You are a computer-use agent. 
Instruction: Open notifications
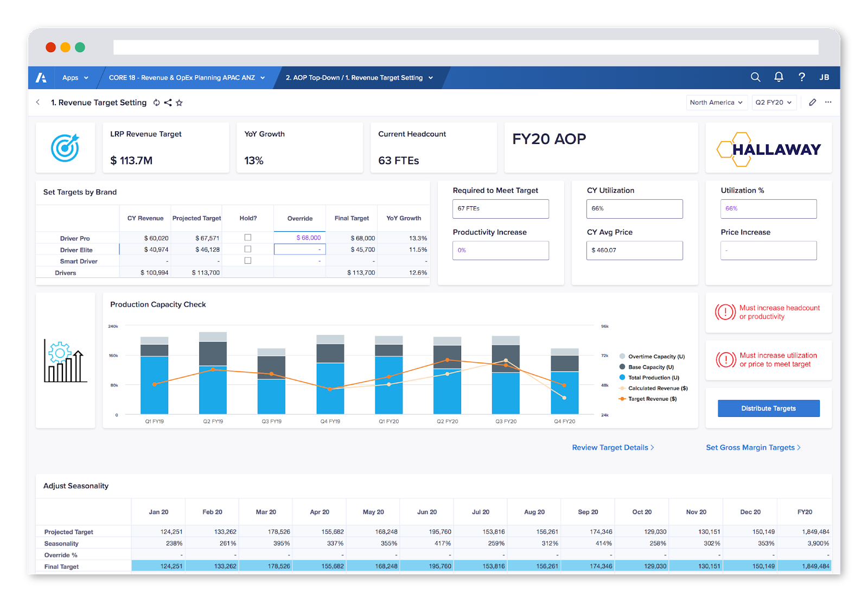(778, 77)
